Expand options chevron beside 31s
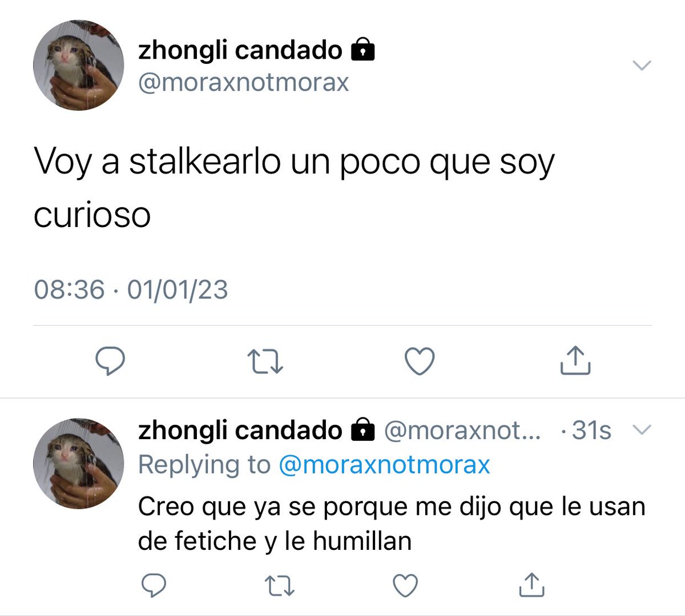The width and height of the screenshot is (685, 616). click(x=642, y=429)
